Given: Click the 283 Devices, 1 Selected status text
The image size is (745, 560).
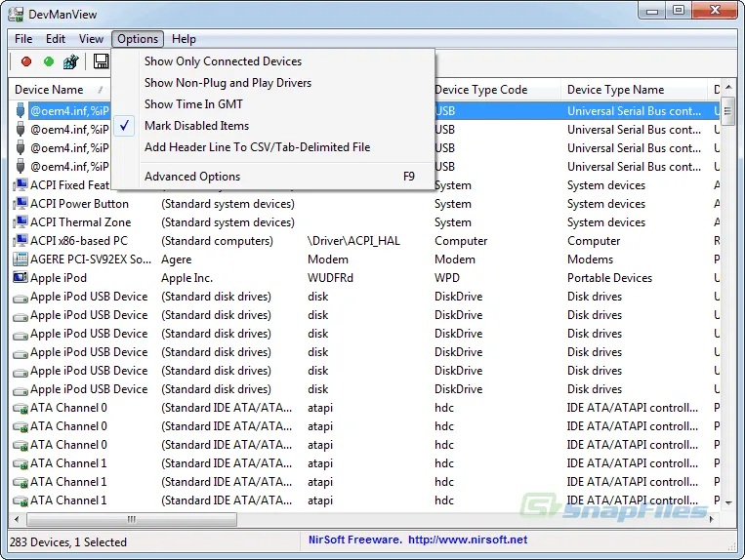Looking at the screenshot, I should pos(68,542).
